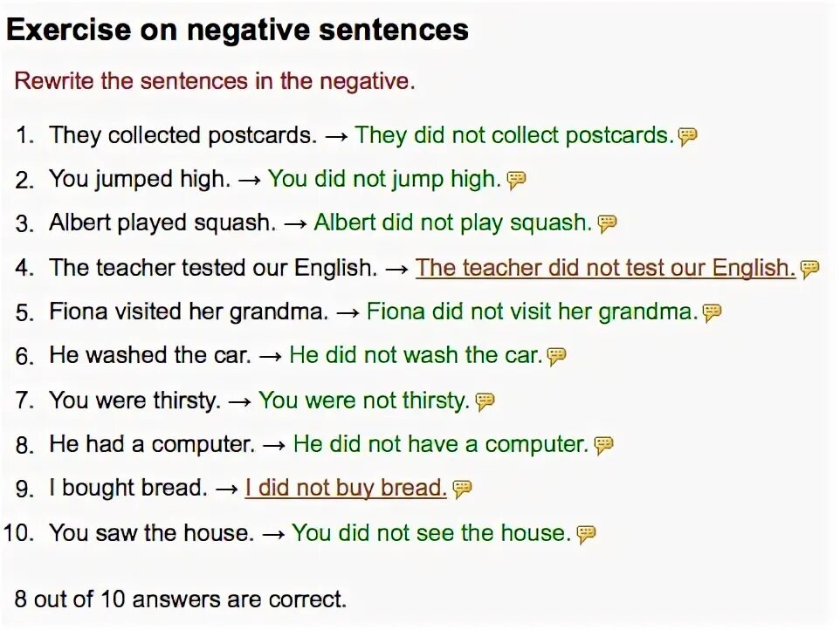Click the answer 'You were not thirsty.'
840x630 pixels.
(x=364, y=401)
